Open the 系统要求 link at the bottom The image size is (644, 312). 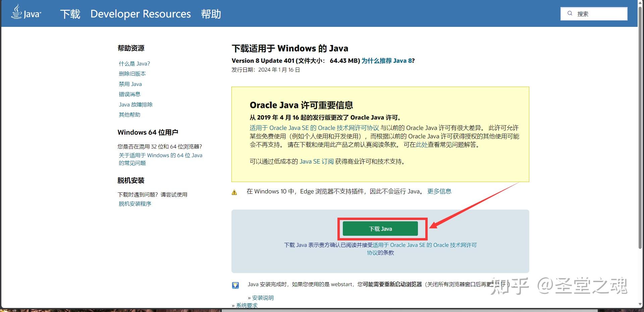tap(247, 306)
